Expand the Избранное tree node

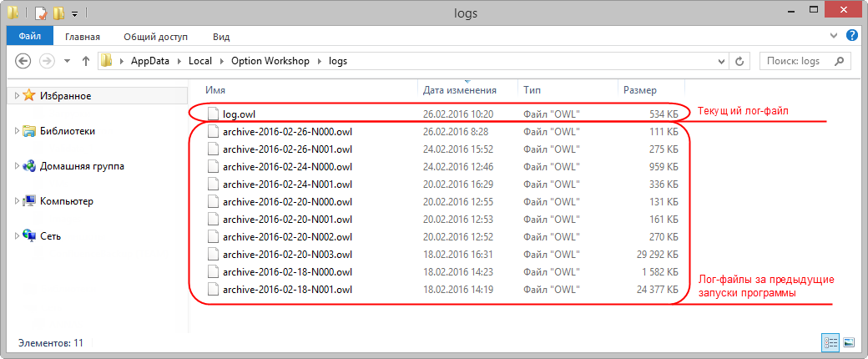[x=17, y=96]
